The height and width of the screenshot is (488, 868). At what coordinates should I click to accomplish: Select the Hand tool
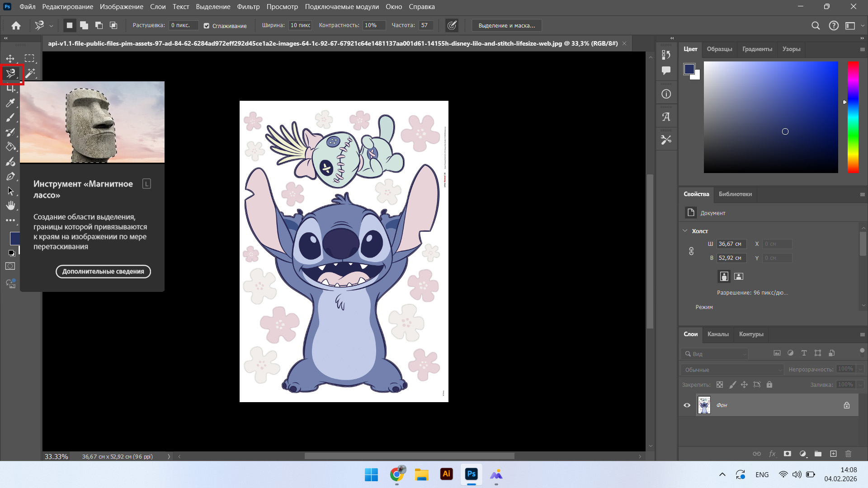tap(10, 206)
